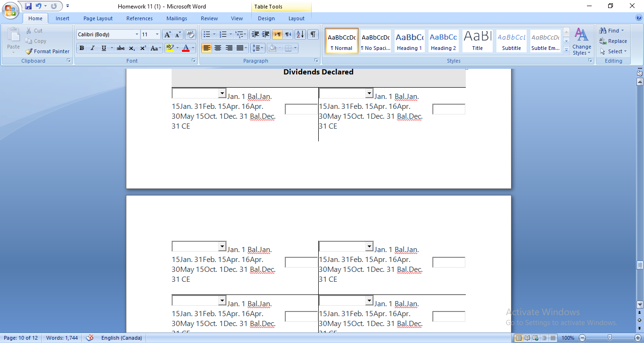
Task: Open the font name dropdown
Action: pos(137,34)
